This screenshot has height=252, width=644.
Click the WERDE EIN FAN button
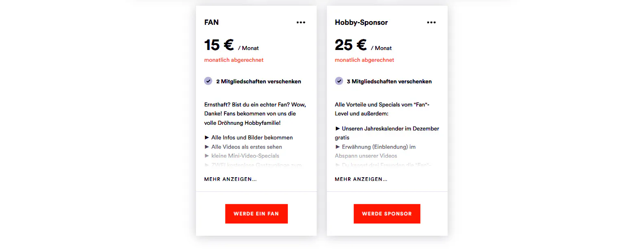click(257, 214)
